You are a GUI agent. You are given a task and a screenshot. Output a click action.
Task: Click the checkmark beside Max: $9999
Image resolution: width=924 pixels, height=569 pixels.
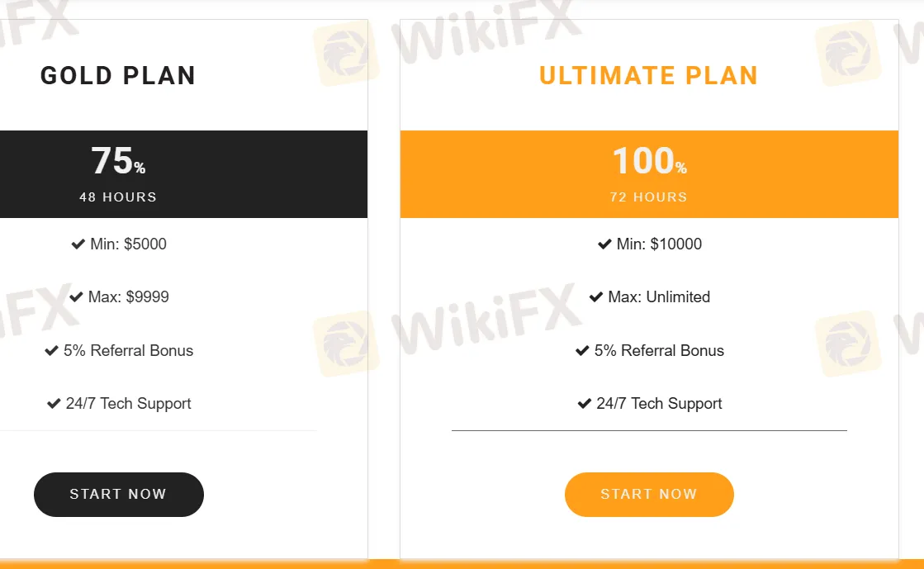[x=75, y=296]
